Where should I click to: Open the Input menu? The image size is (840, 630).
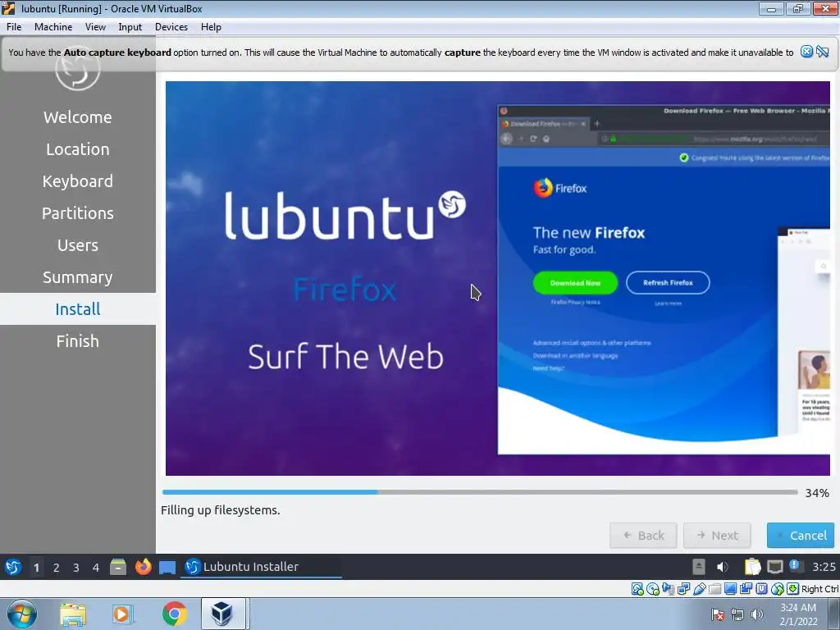tap(130, 27)
